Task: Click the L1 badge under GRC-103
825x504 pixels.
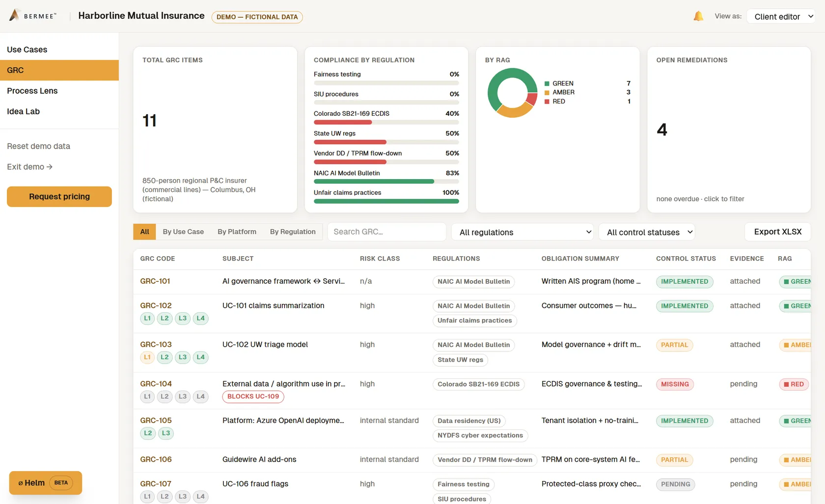Action: [147, 357]
